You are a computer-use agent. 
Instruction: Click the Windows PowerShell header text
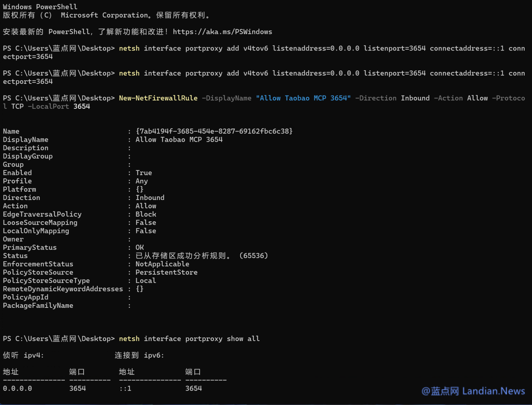[40, 7]
